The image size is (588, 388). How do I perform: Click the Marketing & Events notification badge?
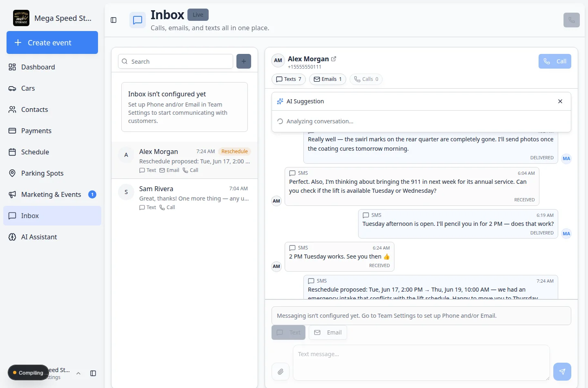tap(92, 194)
